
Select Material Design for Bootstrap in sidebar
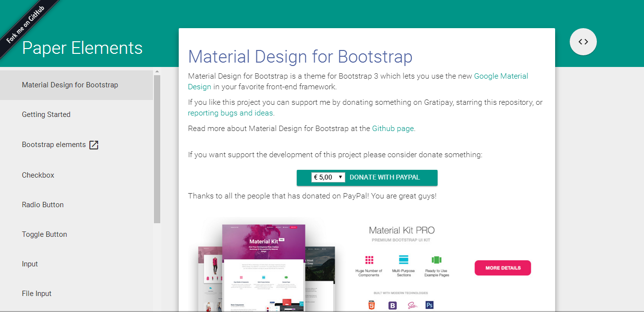77,85
